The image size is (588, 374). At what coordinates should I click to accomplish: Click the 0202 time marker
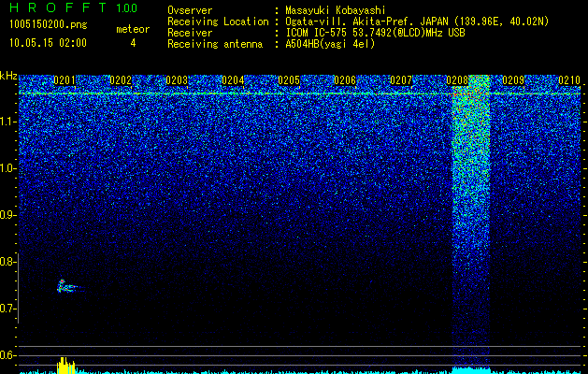(121, 80)
